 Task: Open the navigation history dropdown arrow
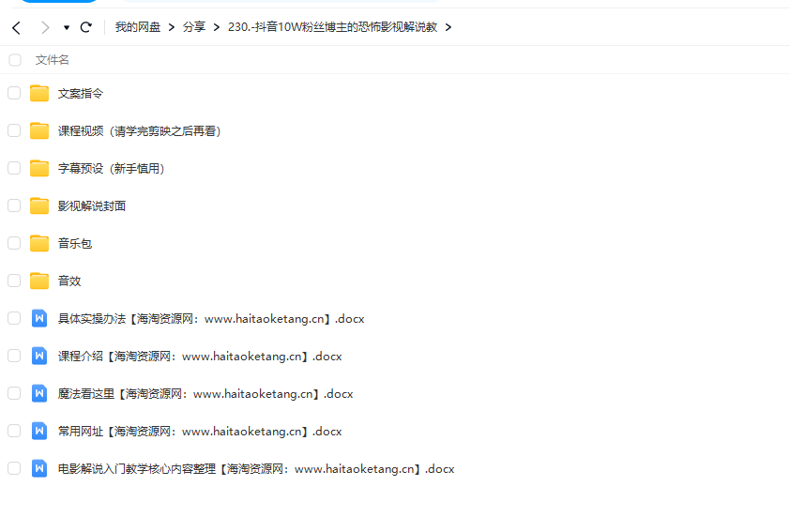coord(67,28)
